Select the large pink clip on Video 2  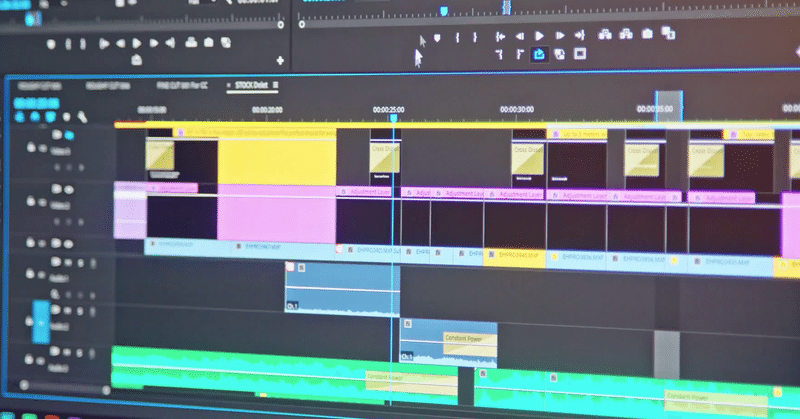click(277, 212)
